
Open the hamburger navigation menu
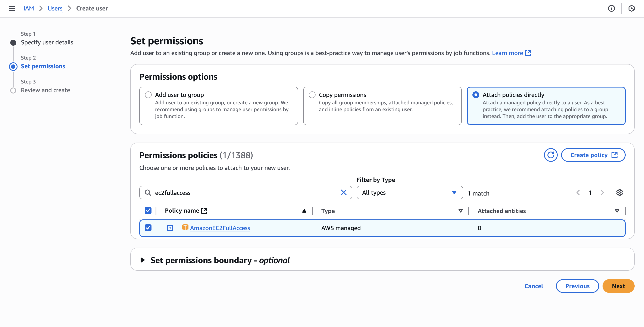(x=12, y=9)
